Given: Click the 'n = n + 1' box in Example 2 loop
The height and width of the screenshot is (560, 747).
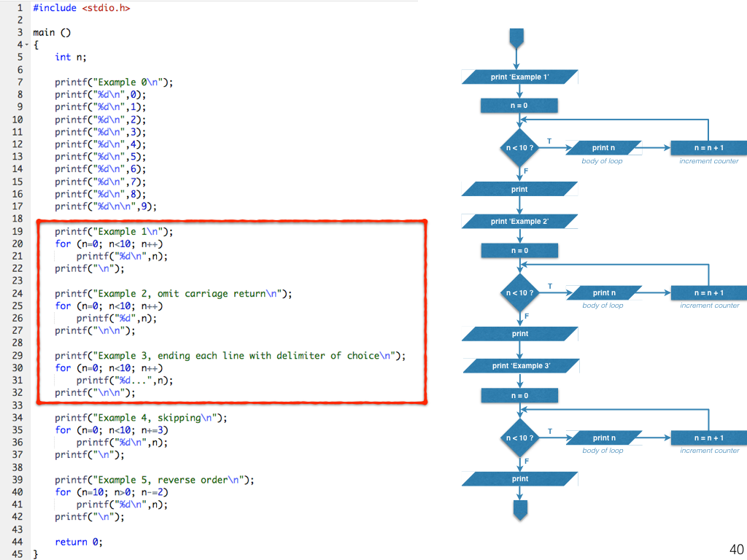Looking at the screenshot, I should pyautogui.click(x=708, y=293).
